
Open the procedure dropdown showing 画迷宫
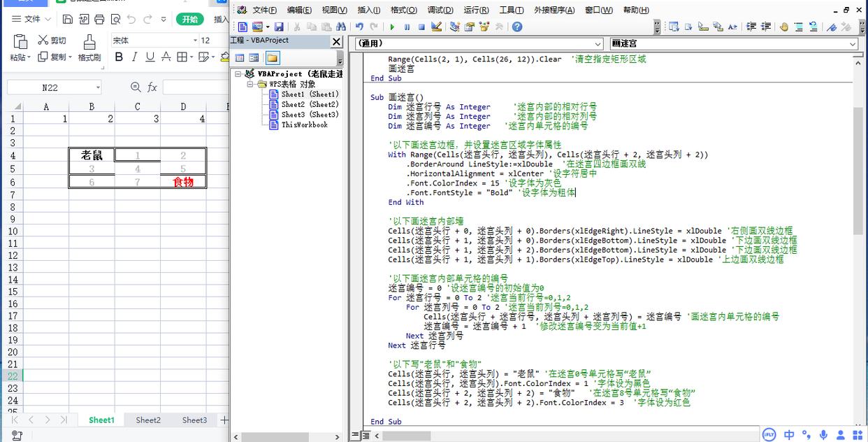[733, 43]
